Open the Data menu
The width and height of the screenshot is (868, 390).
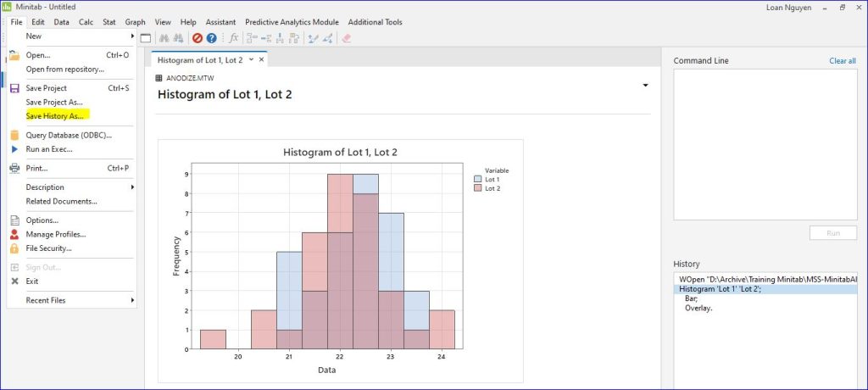[x=61, y=22]
